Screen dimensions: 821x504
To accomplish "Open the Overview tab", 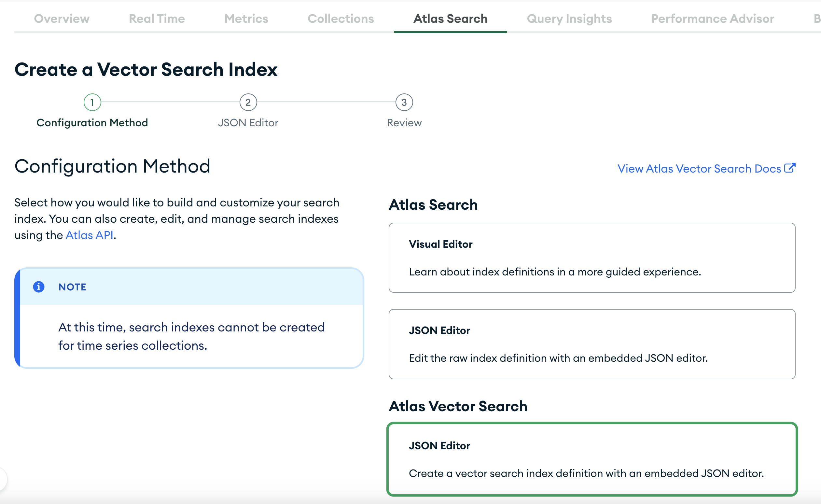I will [62, 19].
